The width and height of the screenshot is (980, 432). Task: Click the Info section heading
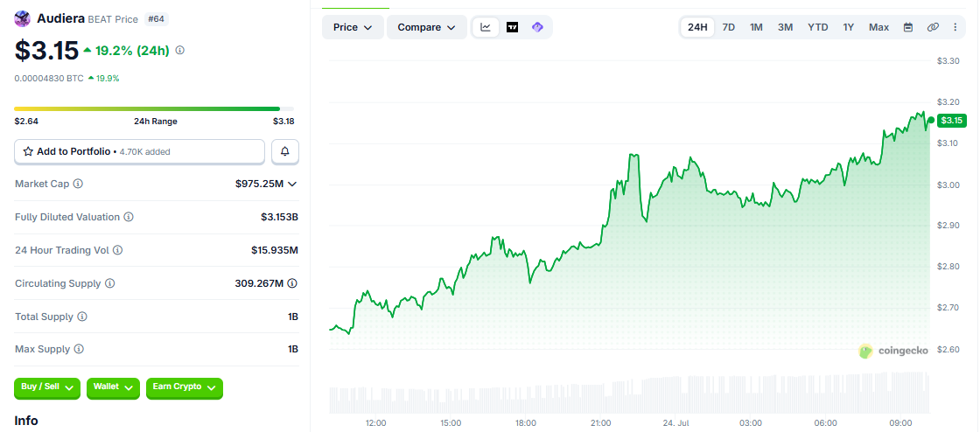pyautogui.click(x=26, y=421)
